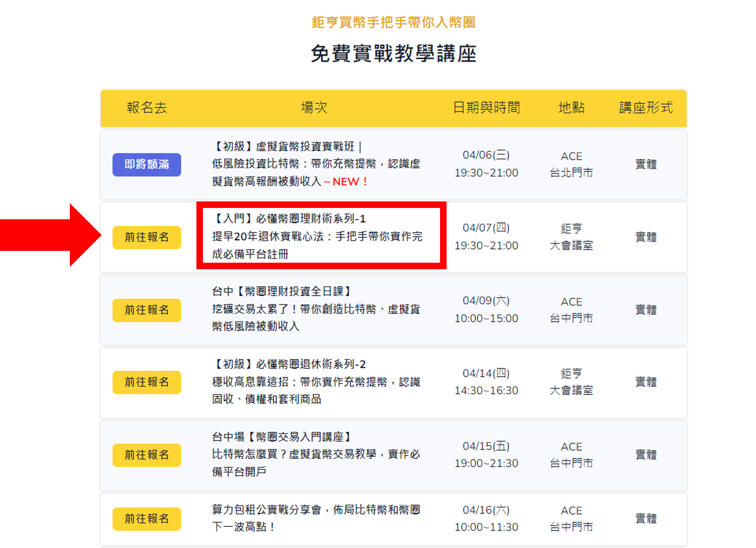Select the 場次 column header
The image size is (756, 548).
(x=314, y=107)
